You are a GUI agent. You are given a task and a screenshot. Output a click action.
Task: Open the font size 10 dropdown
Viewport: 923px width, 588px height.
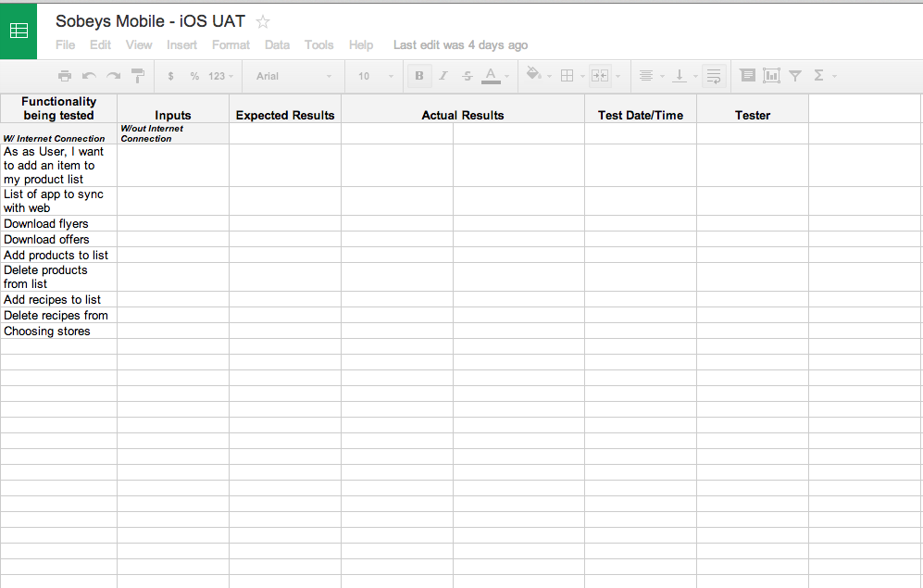[376, 76]
